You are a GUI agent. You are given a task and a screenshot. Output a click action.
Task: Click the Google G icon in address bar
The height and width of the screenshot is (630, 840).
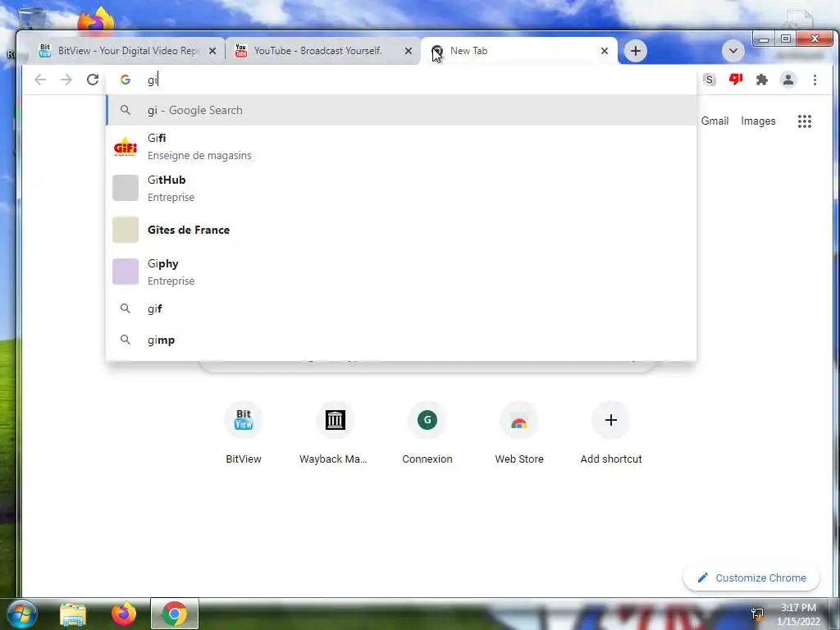tap(126, 80)
